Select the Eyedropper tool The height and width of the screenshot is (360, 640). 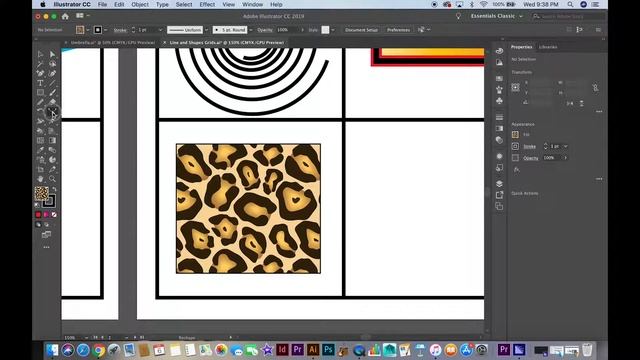point(40,150)
